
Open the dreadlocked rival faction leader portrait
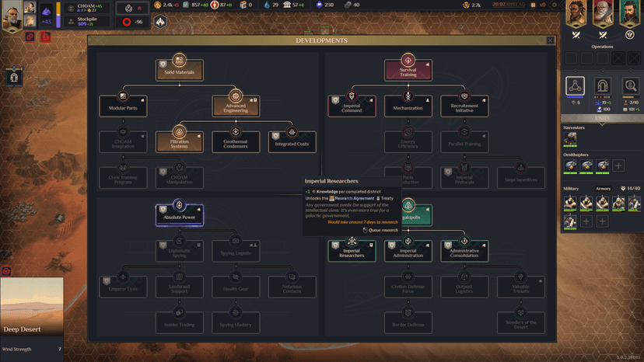(576, 13)
